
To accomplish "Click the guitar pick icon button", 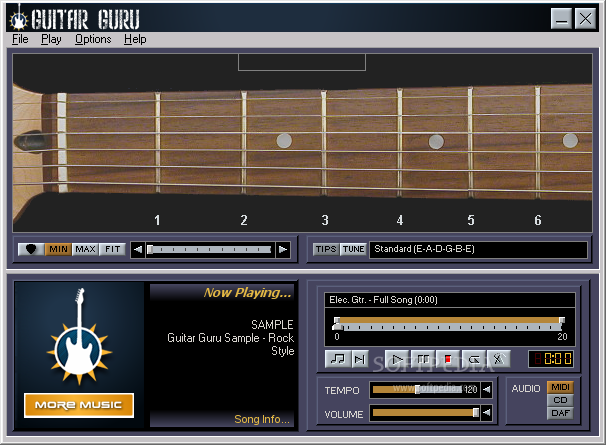I will [x=31, y=249].
